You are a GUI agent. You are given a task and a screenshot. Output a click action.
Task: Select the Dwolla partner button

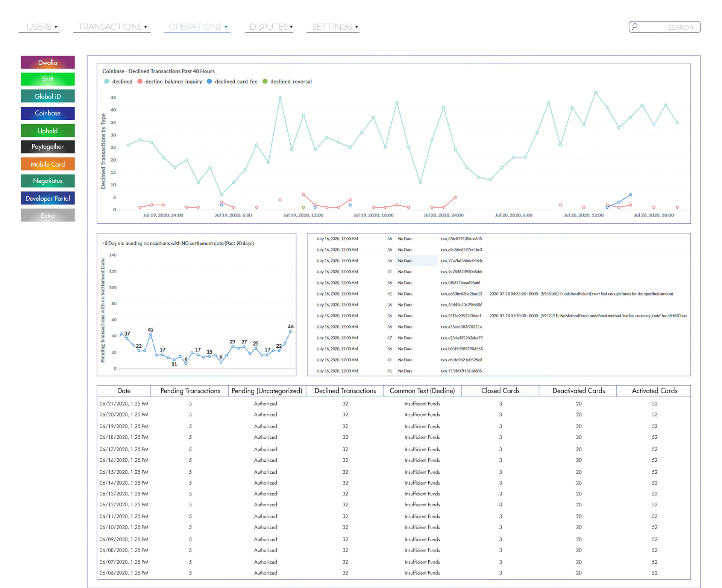click(x=48, y=62)
